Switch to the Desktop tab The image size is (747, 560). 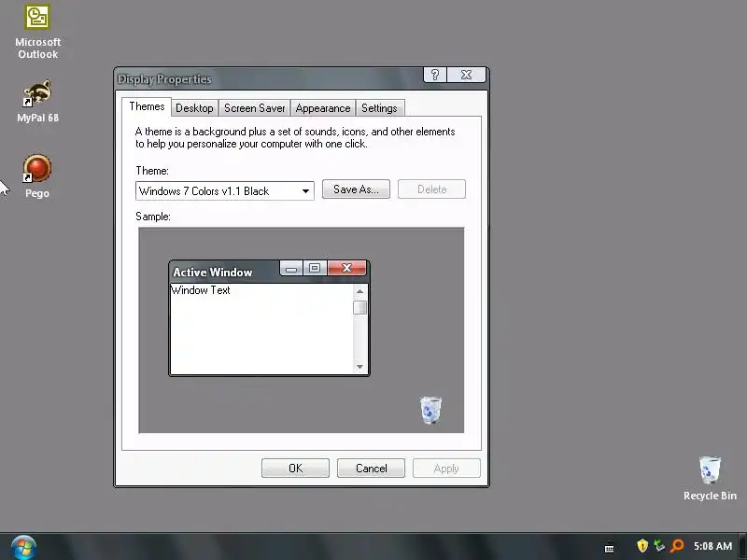coord(194,108)
